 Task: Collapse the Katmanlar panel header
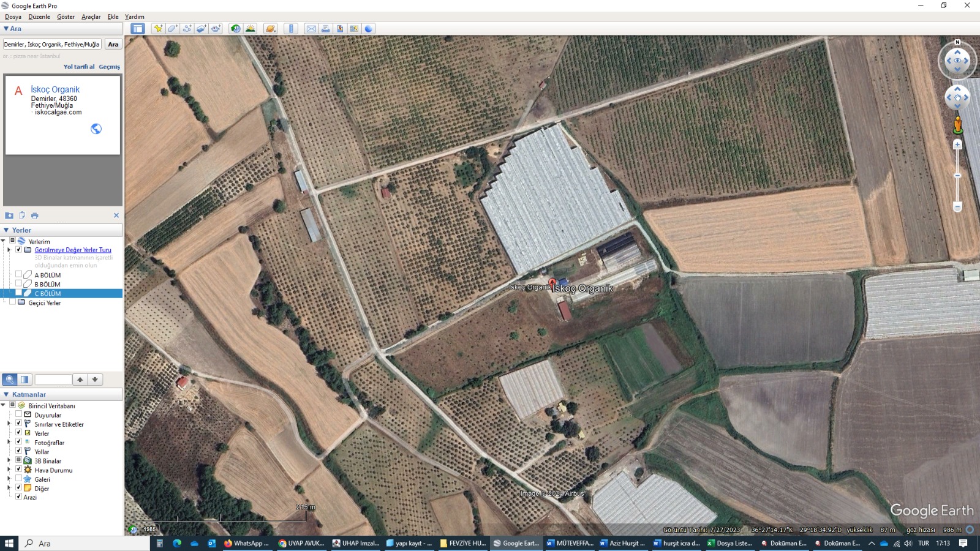(x=6, y=395)
